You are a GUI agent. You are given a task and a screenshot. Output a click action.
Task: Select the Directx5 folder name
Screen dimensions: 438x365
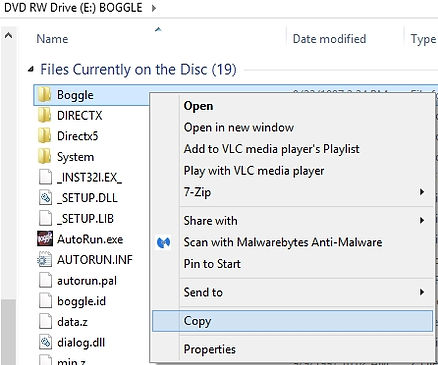click(77, 136)
